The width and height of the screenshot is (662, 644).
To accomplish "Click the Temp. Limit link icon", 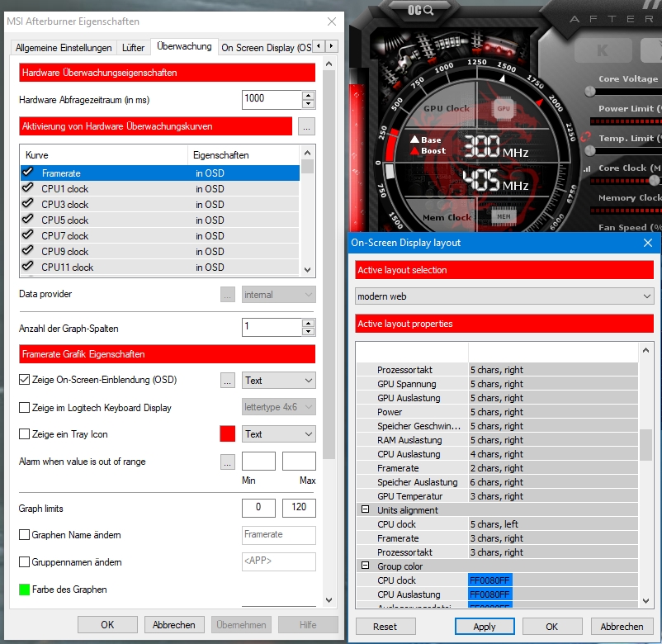I will [585, 137].
